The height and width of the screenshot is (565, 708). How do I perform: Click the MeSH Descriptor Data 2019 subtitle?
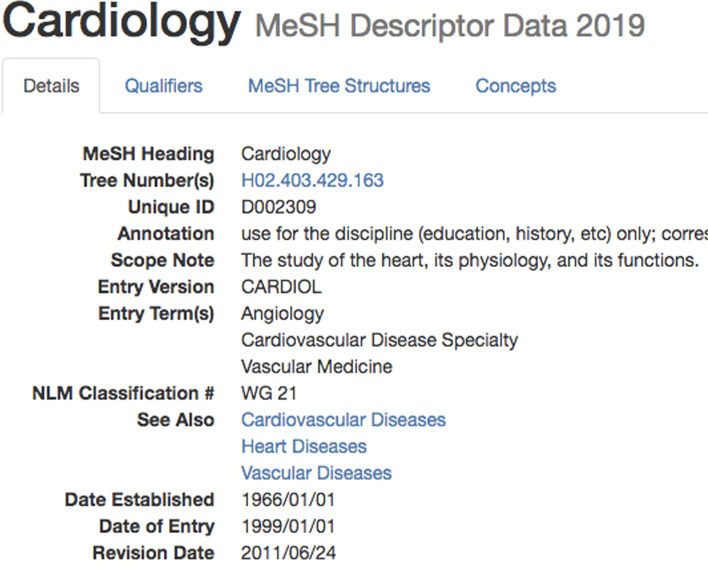click(x=450, y=26)
